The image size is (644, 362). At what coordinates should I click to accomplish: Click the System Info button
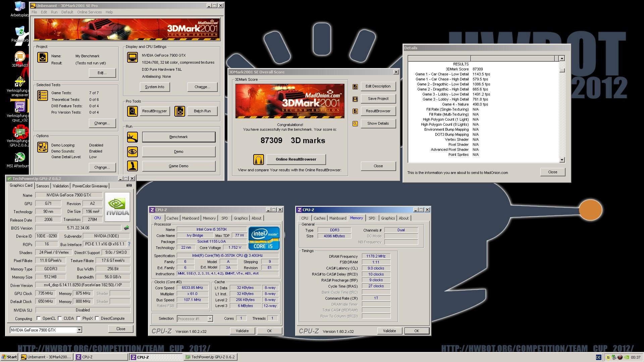click(155, 87)
